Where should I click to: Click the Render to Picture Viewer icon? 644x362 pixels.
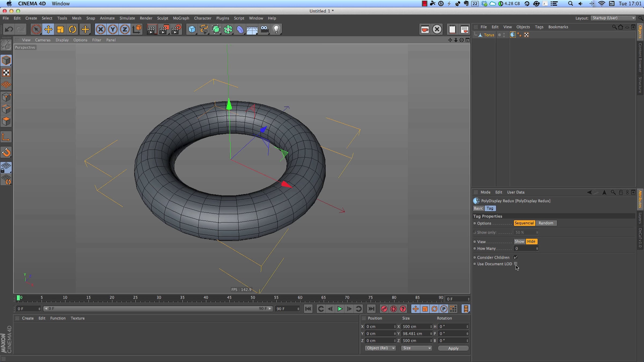164,29
